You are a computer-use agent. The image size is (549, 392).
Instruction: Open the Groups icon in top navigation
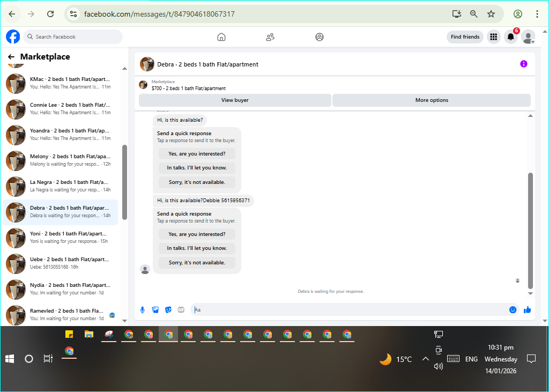[320, 37]
